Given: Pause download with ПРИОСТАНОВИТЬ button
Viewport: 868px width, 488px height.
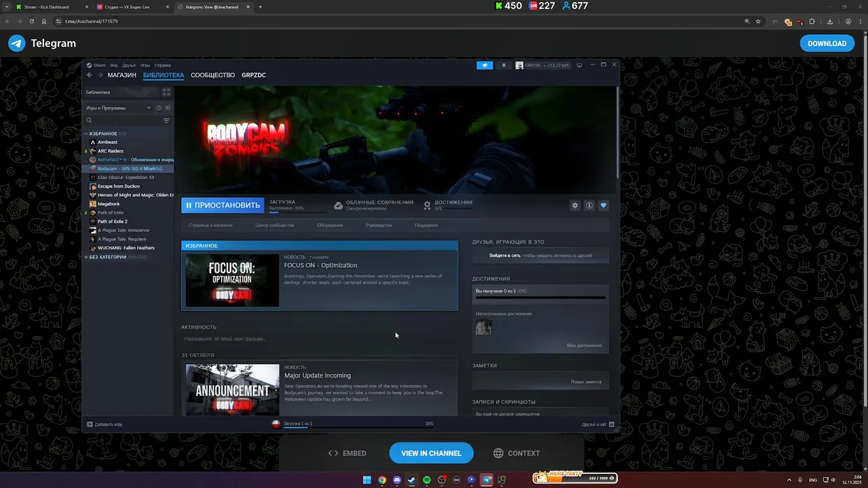Looking at the screenshot, I should (222, 205).
